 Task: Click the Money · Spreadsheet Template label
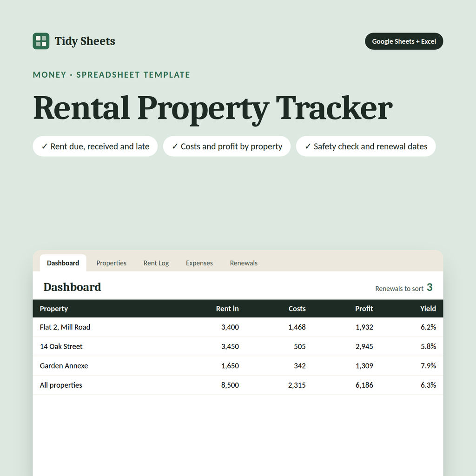[x=112, y=75]
